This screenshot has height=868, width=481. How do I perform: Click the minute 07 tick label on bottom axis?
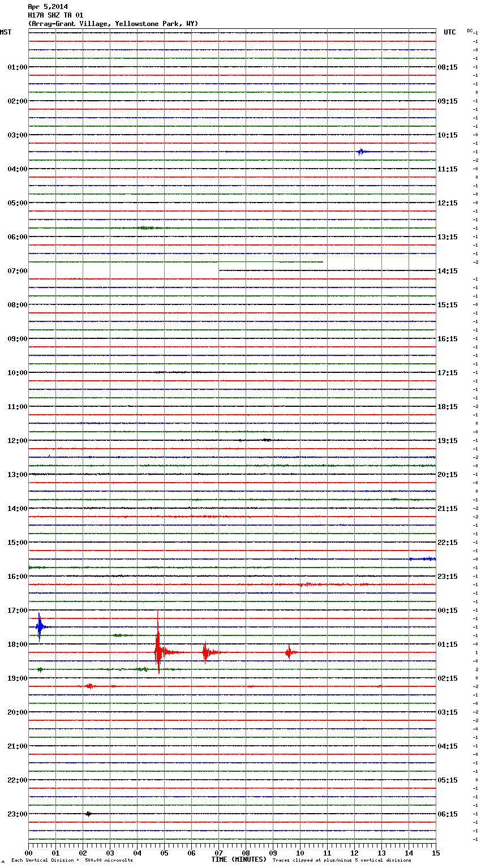pyautogui.click(x=218, y=853)
